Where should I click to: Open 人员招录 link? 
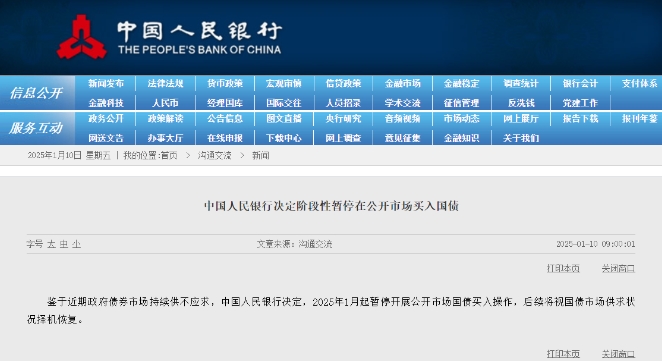click(343, 103)
